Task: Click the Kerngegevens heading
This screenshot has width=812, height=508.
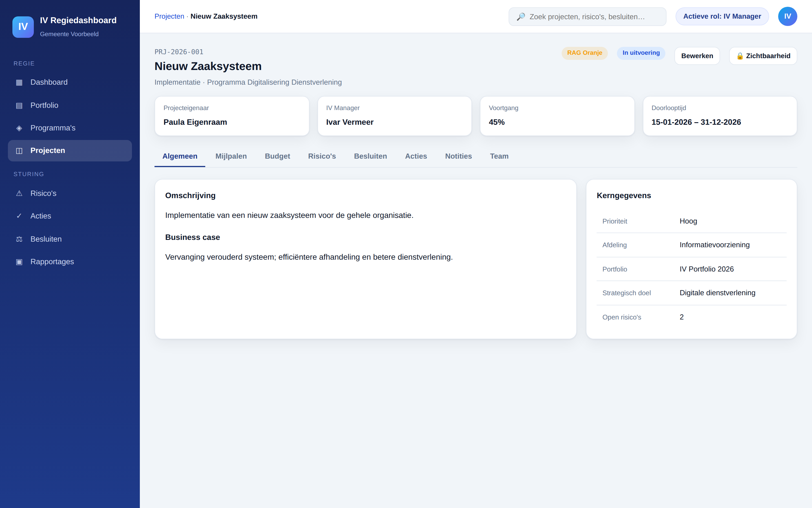Action: 623,196
